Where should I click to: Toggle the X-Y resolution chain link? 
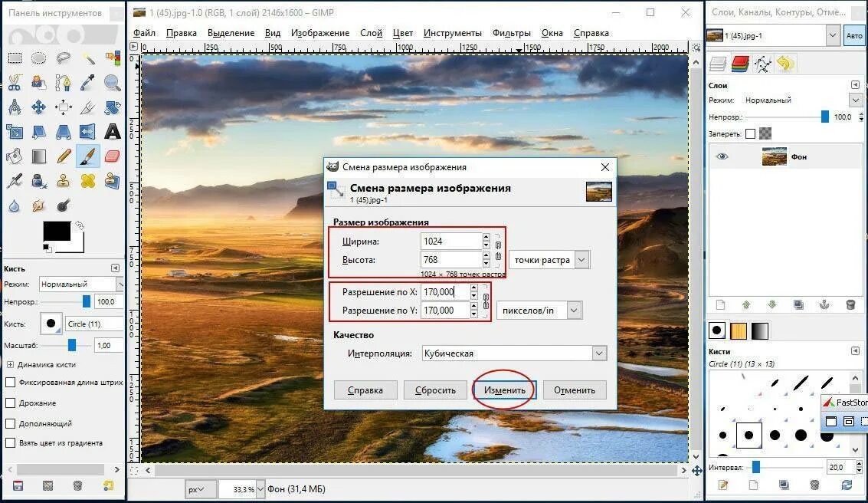(486, 301)
